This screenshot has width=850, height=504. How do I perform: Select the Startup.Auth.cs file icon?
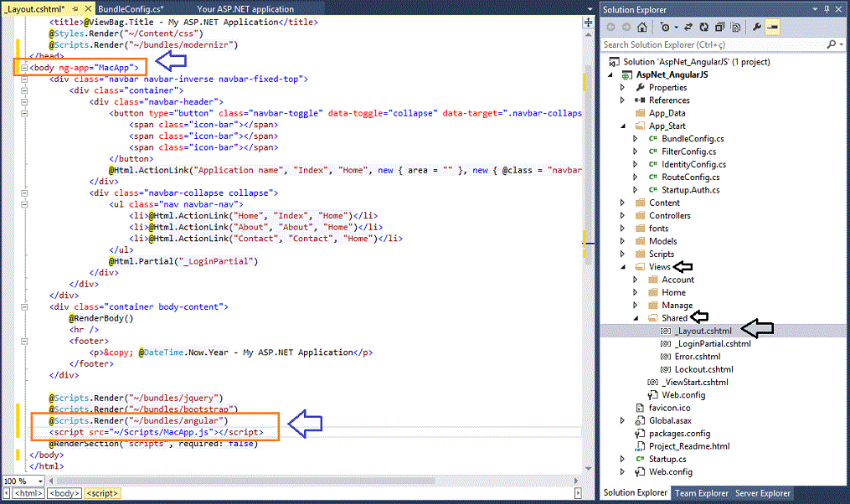click(653, 190)
